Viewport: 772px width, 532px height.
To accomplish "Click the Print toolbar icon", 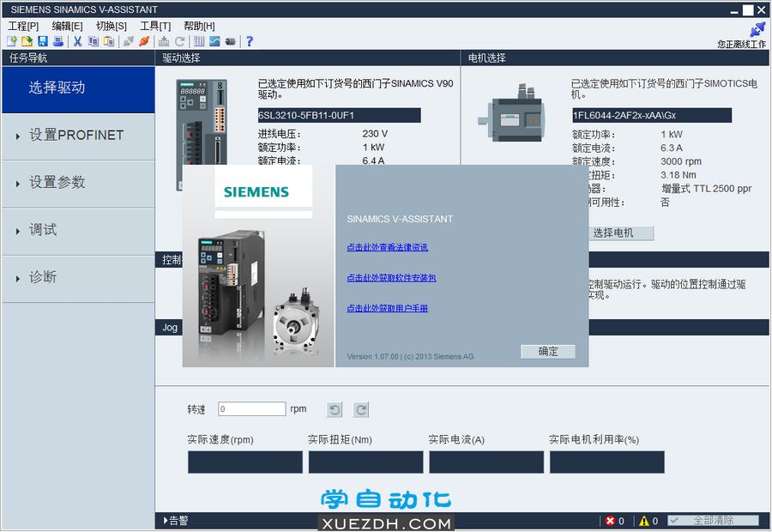I will point(58,41).
